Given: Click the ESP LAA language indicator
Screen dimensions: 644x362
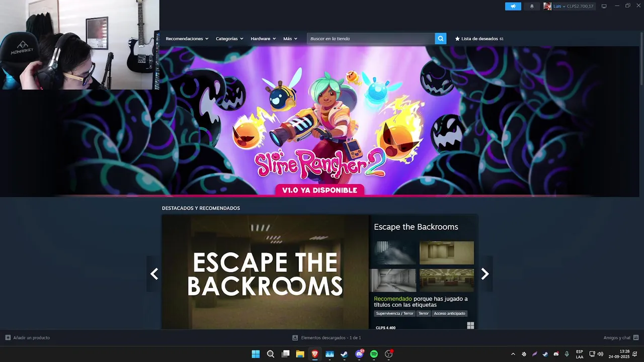Looking at the screenshot, I should (x=580, y=354).
